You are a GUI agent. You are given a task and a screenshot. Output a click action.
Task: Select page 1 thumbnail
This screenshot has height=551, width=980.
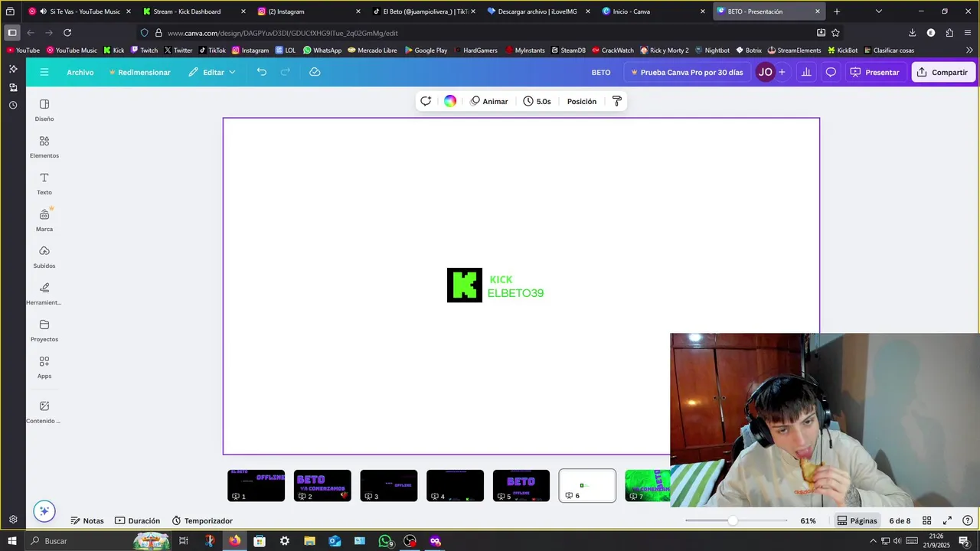click(x=256, y=486)
